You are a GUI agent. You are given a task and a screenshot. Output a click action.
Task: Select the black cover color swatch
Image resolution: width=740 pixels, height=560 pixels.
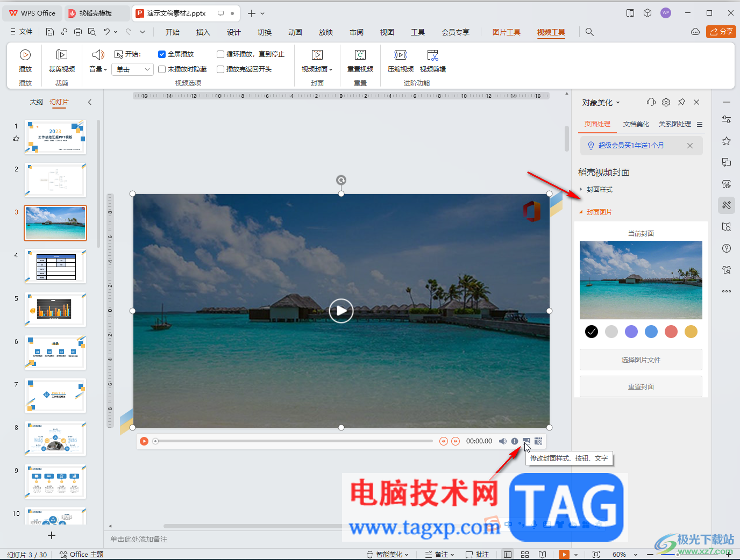(x=592, y=332)
